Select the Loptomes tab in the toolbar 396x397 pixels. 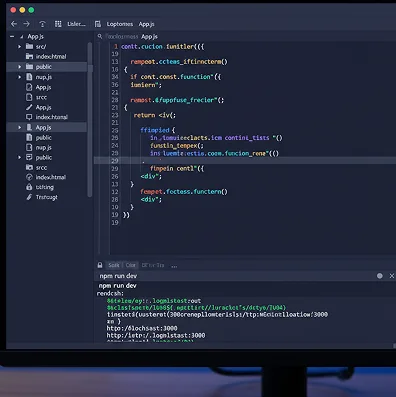(120, 24)
